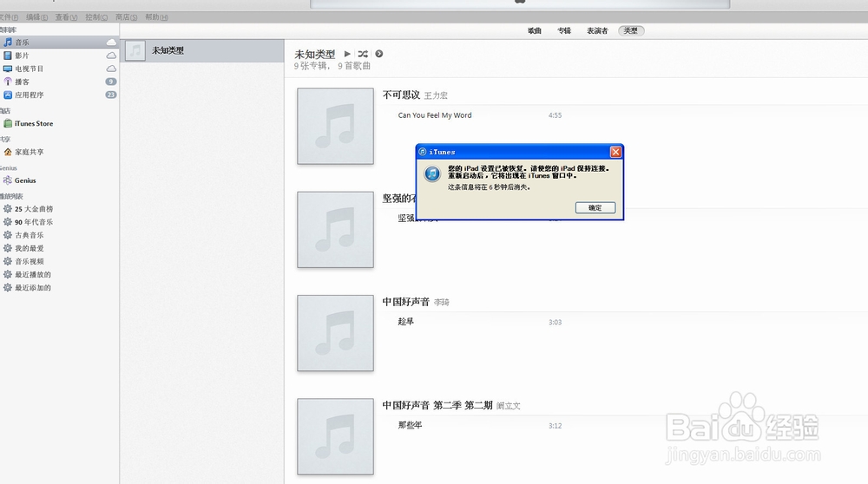Open the Apps sidebar icon
This screenshot has width=868, height=484.
pos(8,95)
